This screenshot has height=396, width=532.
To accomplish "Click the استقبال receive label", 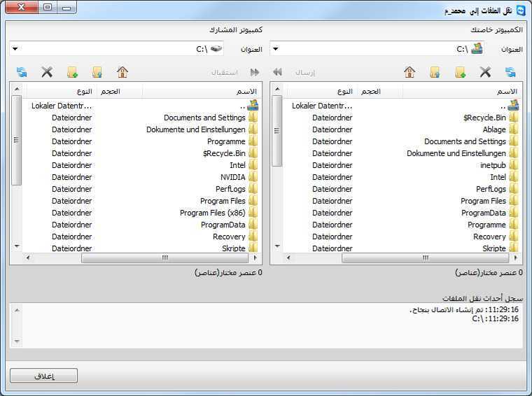I will [225, 73].
